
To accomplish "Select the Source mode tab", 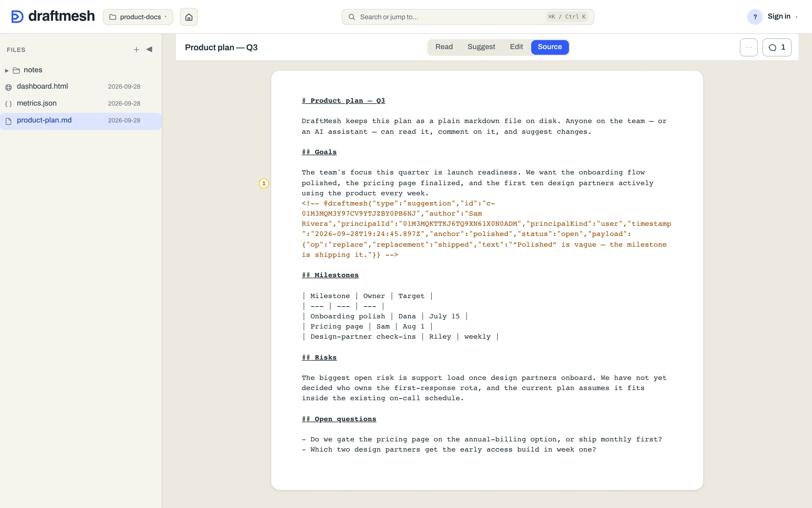I will click(x=550, y=47).
